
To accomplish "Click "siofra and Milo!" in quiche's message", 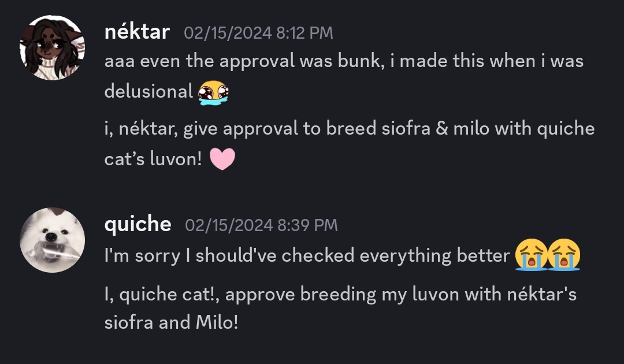I will (x=171, y=322).
